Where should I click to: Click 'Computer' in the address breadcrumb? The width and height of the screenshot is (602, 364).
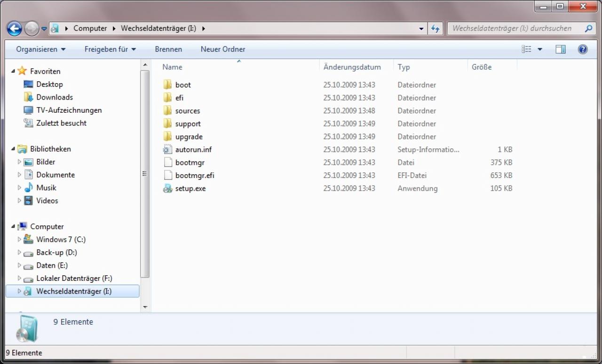tap(90, 28)
